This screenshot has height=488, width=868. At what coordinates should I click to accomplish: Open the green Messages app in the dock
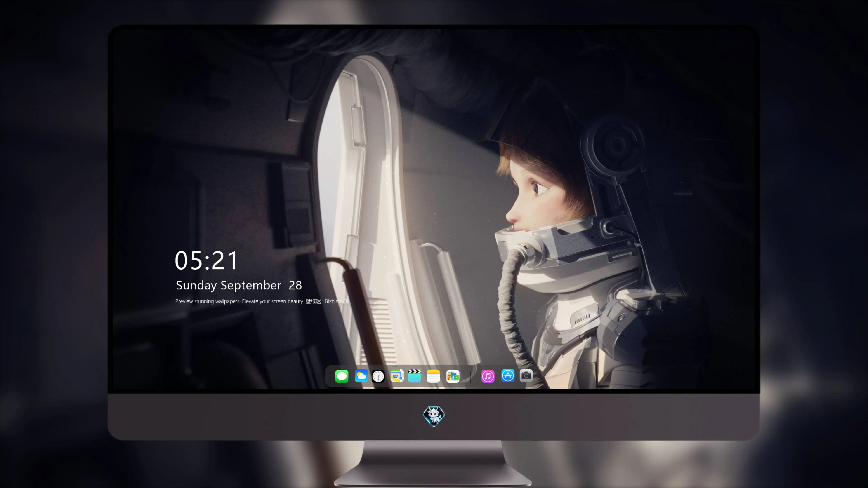pos(342,376)
